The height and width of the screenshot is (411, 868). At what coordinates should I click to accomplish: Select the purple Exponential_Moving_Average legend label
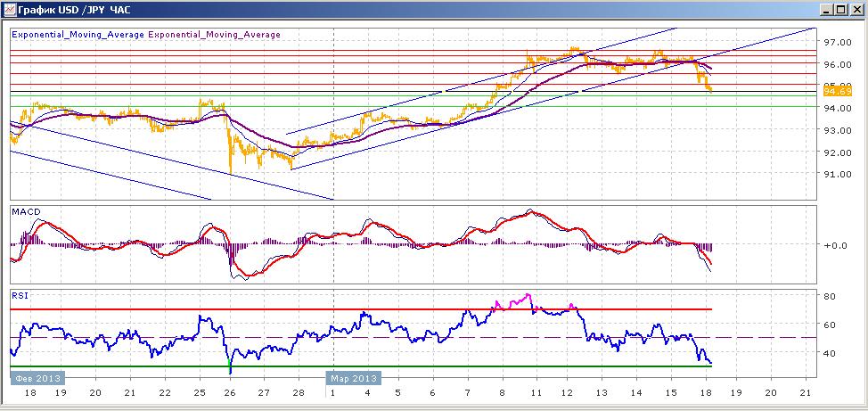(x=214, y=35)
